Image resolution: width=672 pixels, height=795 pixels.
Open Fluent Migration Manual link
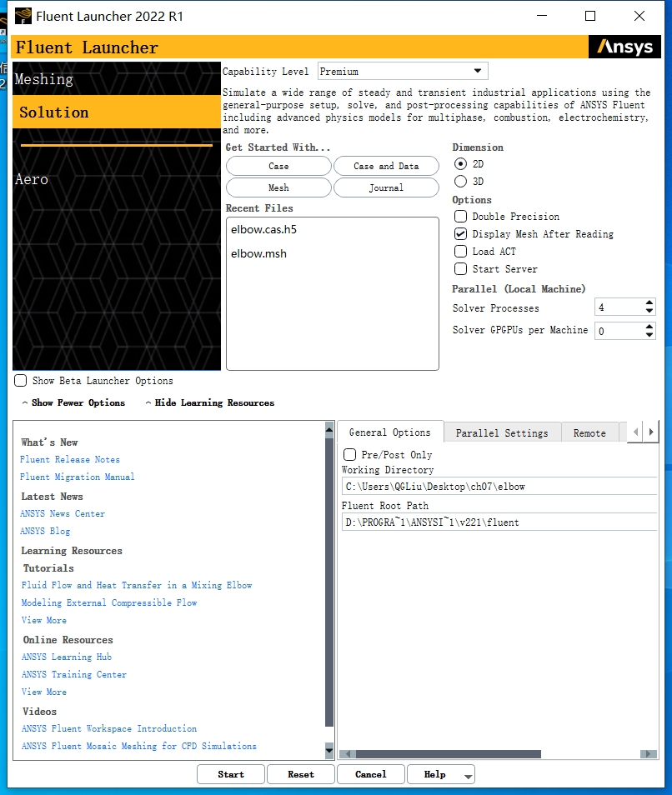pos(77,477)
